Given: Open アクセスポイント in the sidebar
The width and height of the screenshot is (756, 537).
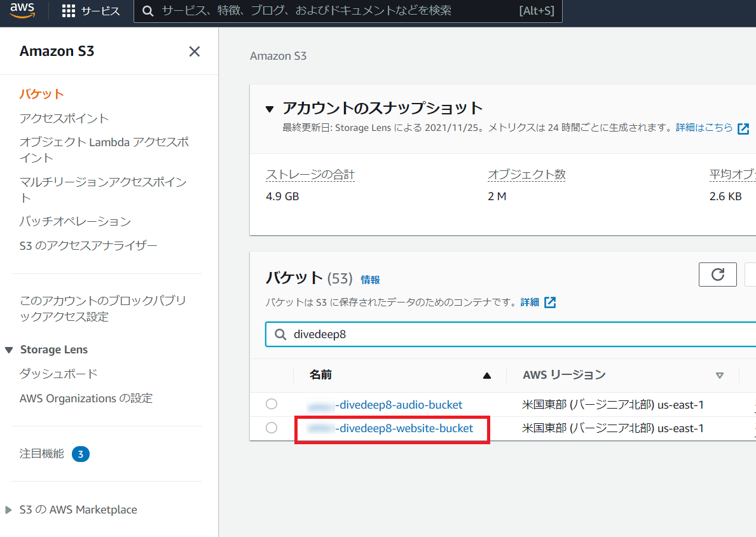Looking at the screenshot, I should click(x=64, y=119).
